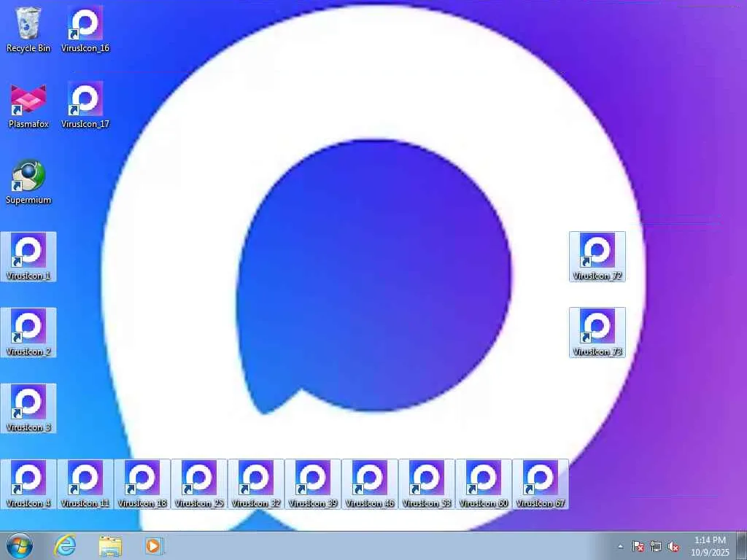The width and height of the screenshot is (747, 560).
Task: Launch Internet Explorer from the taskbar
Action: click(x=65, y=545)
